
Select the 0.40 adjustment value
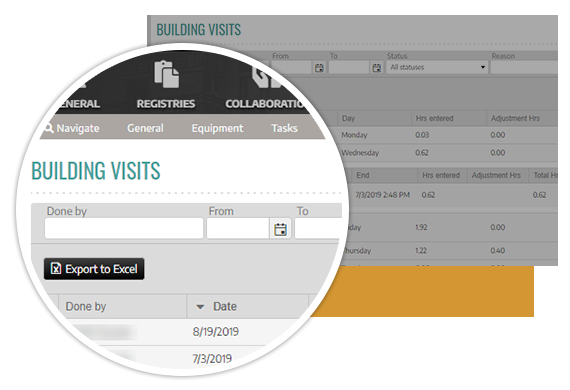click(x=497, y=250)
